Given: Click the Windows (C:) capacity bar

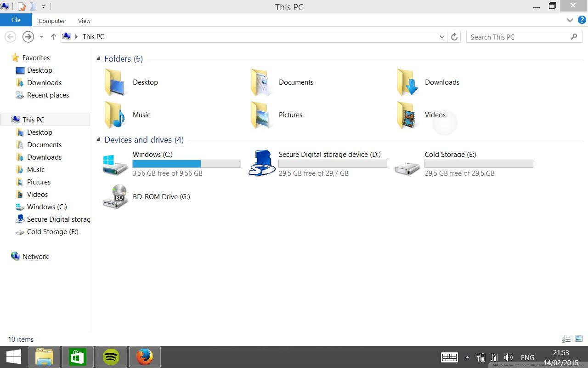Looking at the screenshot, I should pyautogui.click(x=187, y=163).
